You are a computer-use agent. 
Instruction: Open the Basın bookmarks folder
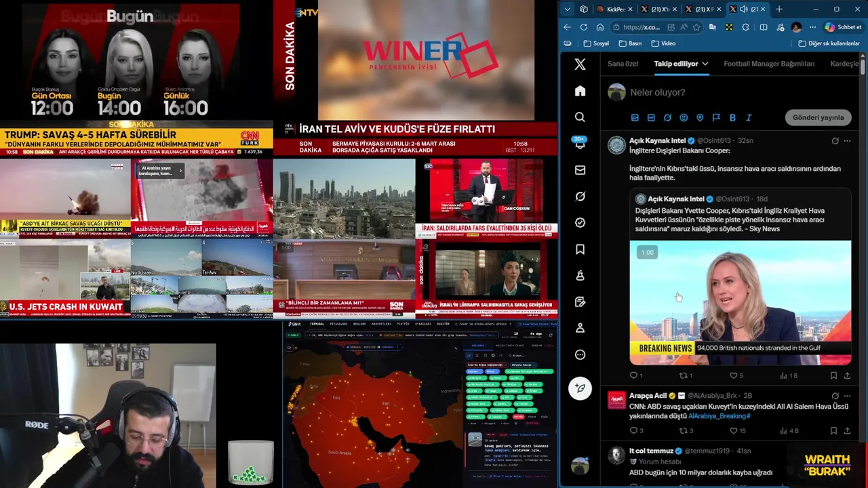point(630,43)
